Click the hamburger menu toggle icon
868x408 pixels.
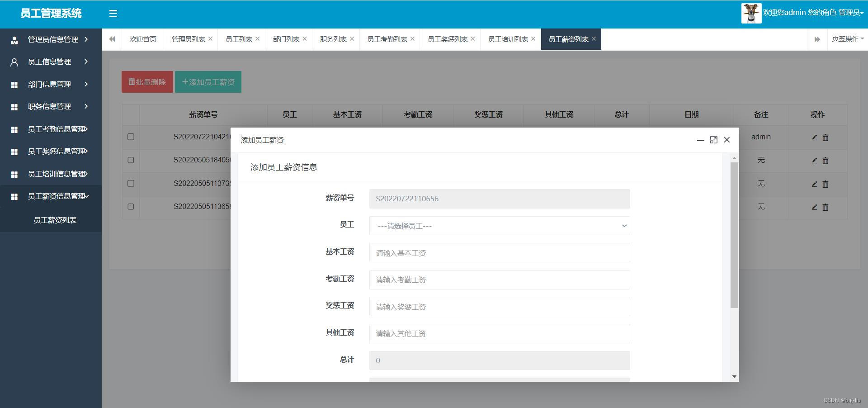click(113, 14)
